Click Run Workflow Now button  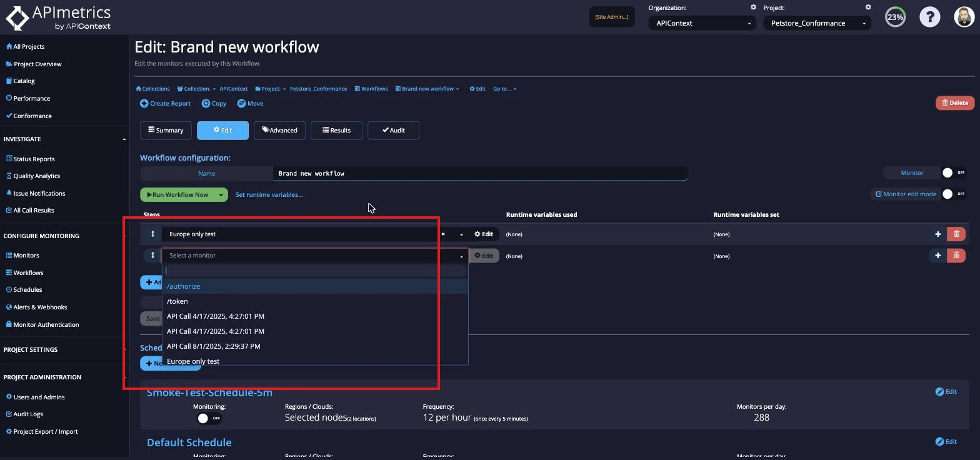pyautogui.click(x=177, y=194)
